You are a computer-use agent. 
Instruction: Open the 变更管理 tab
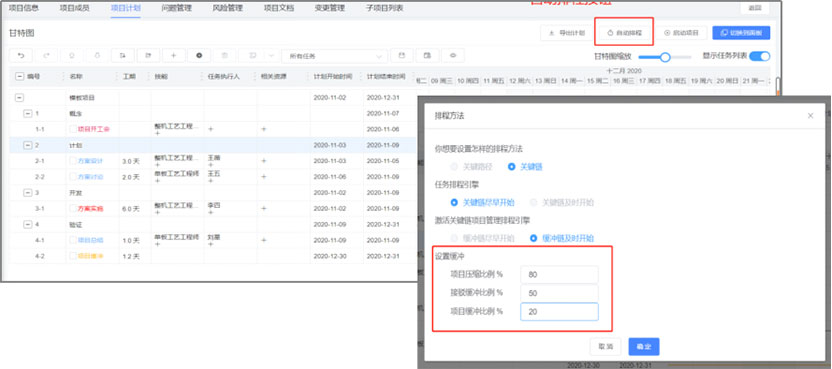tap(330, 8)
